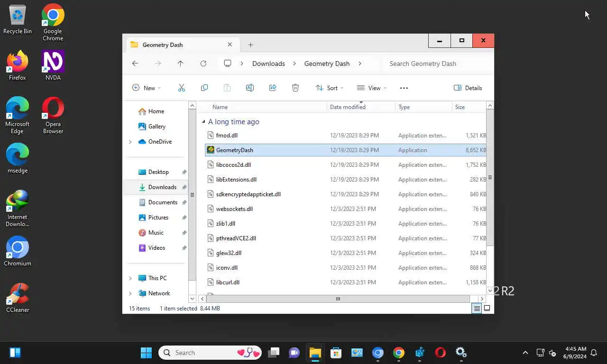Select the fmod.dll file
607x364 pixels.
pyautogui.click(x=345, y=136)
